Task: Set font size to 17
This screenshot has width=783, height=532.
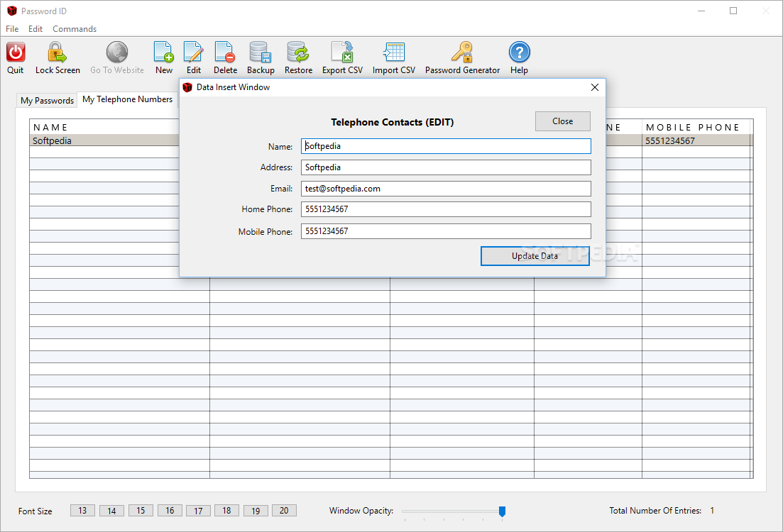Action: pos(198,511)
